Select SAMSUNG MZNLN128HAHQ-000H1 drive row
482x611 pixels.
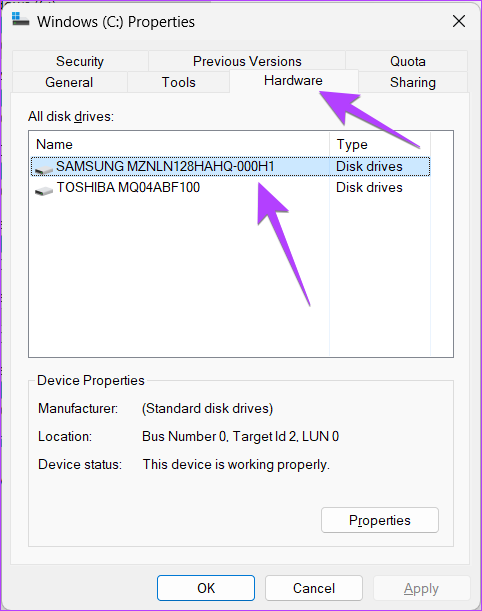230,166
